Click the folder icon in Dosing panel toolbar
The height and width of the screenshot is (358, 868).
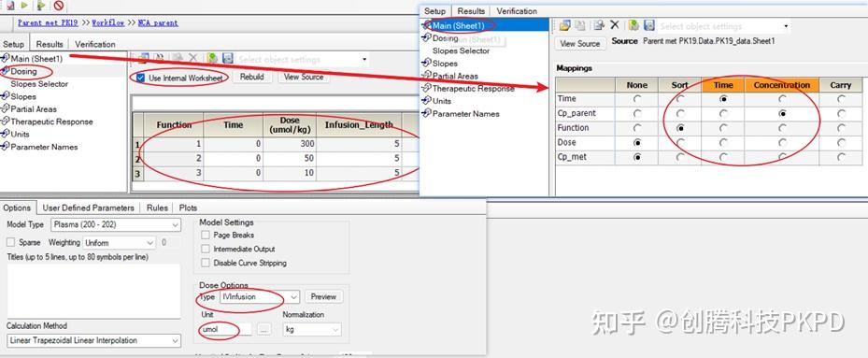[x=143, y=58]
